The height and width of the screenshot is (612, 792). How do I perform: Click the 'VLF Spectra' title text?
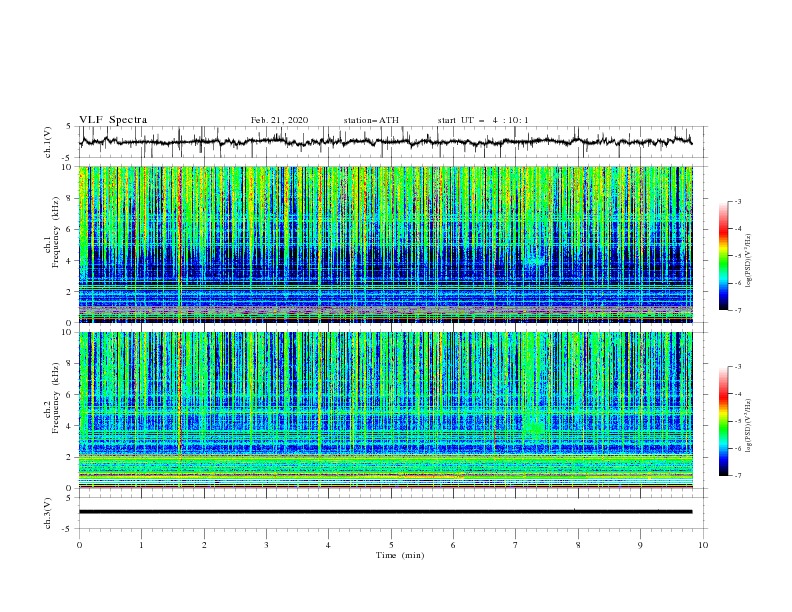coord(113,120)
